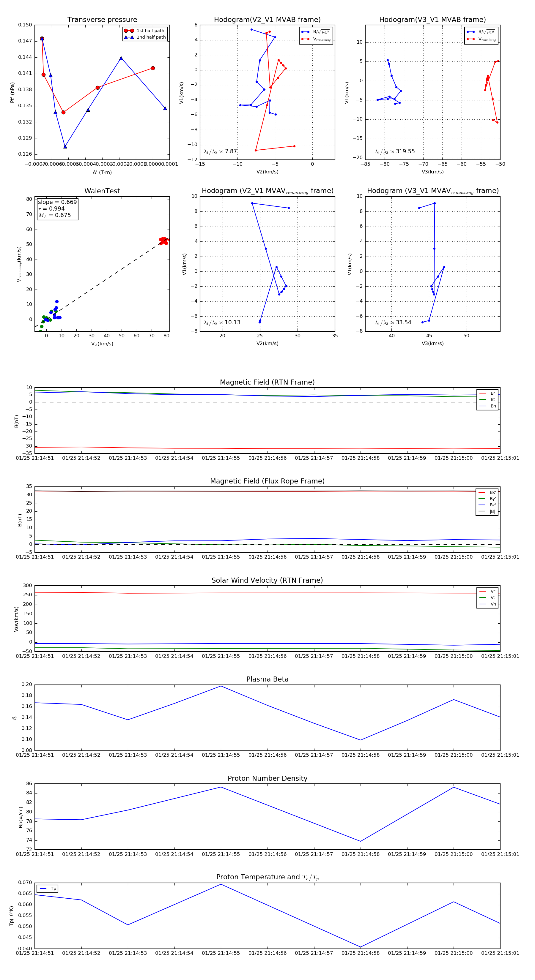Click the "01/25 21:15:00" tick under Proton Temperature plot
This screenshot has width=535, height=980.
click(x=454, y=953)
